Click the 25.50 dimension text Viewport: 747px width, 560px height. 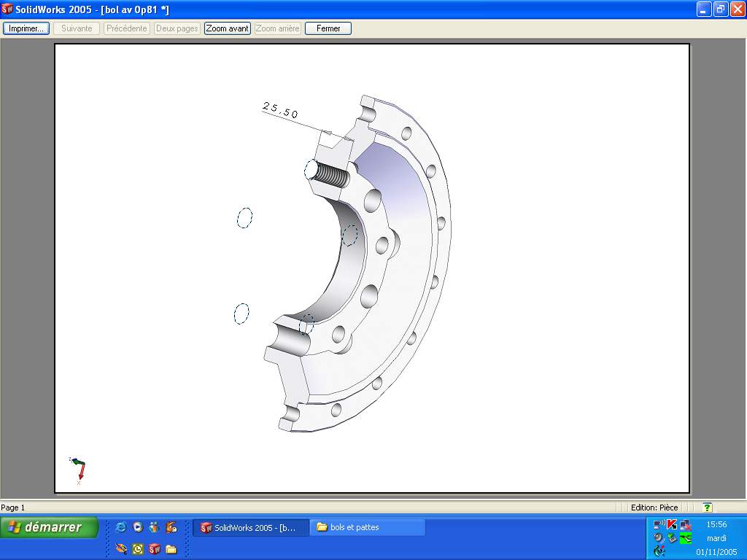(280, 110)
